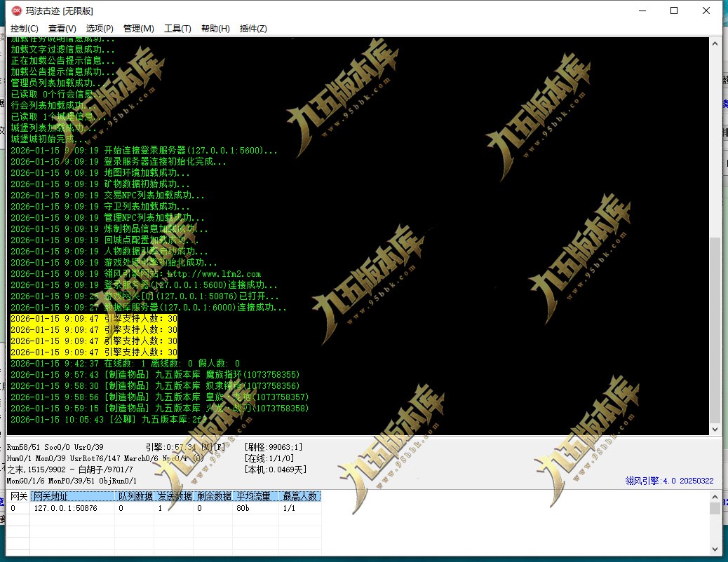Click the 平均流量 column header

pyautogui.click(x=256, y=496)
